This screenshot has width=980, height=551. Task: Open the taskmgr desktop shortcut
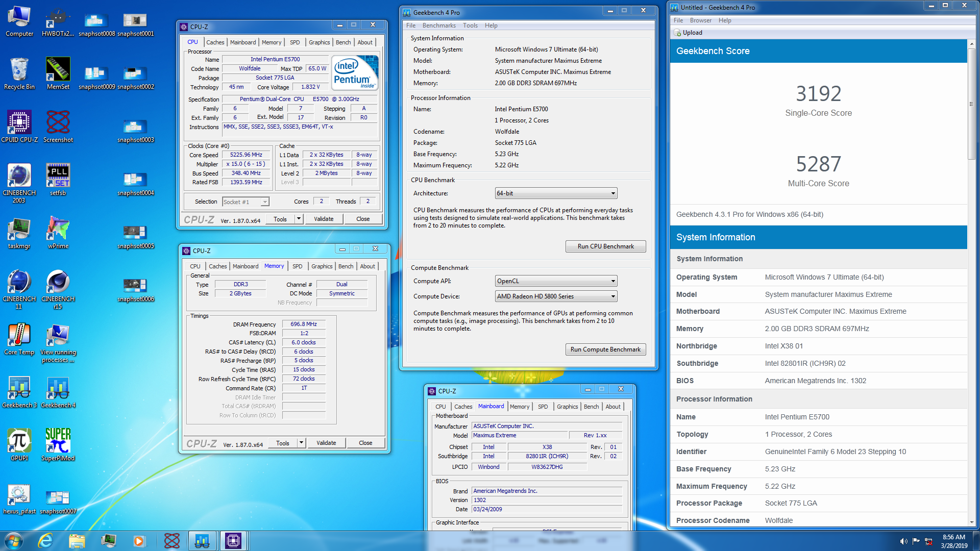[19, 233]
